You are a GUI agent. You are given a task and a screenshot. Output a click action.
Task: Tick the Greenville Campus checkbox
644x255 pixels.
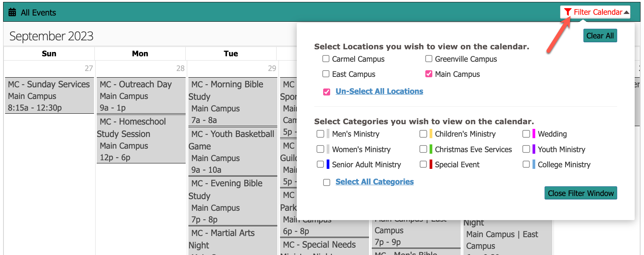click(x=429, y=59)
